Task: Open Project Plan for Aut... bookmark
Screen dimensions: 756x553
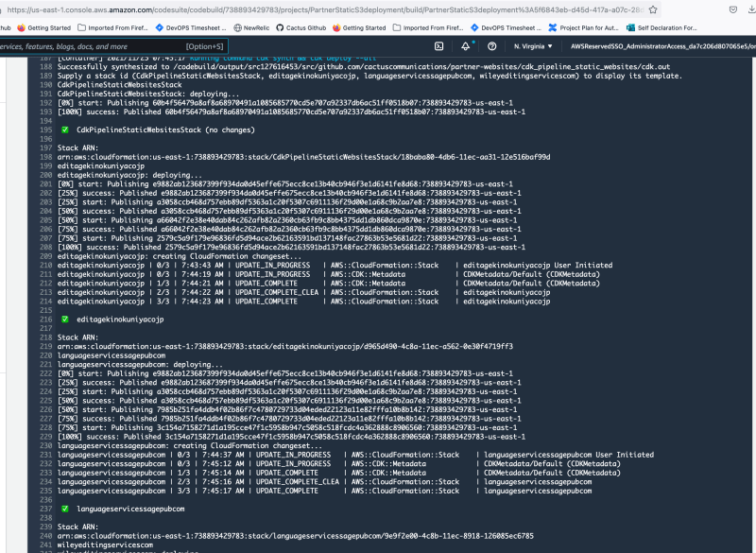Action: 583,28
